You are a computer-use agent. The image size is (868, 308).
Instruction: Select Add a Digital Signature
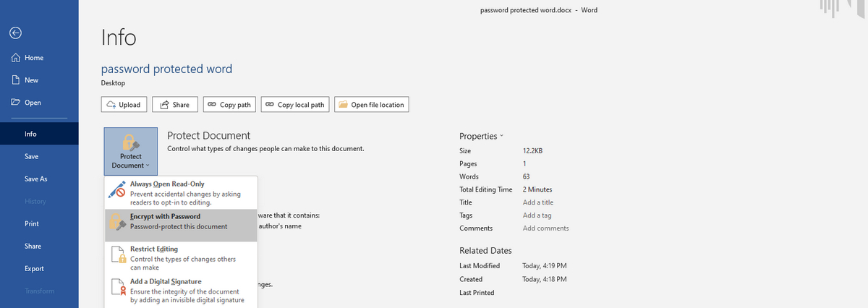(181, 291)
